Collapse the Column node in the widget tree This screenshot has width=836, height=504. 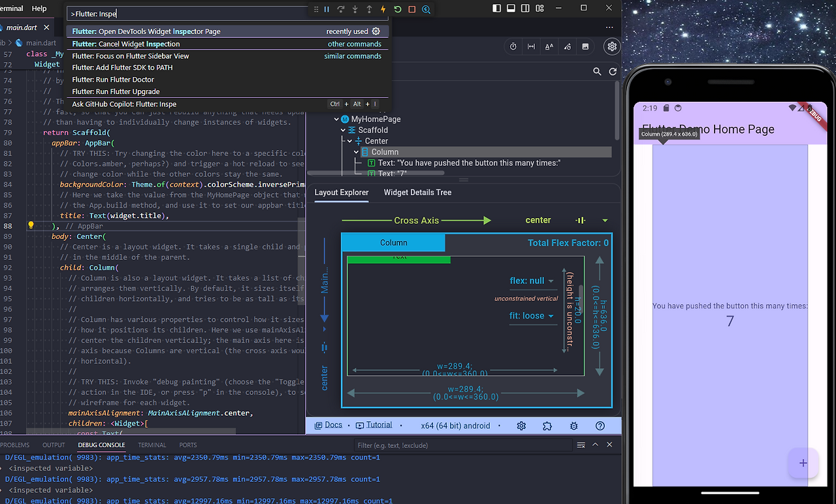click(x=356, y=151)
